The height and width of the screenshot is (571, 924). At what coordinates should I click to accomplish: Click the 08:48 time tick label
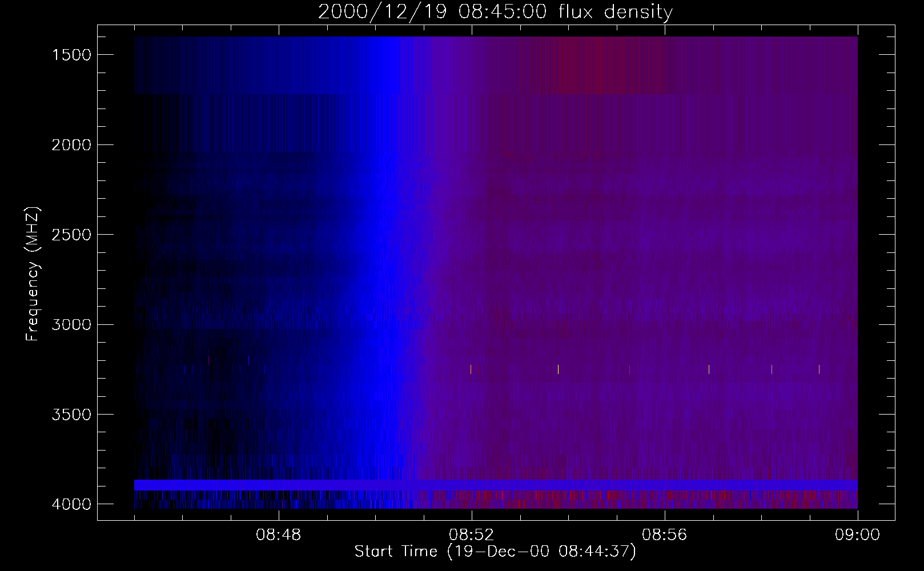click(279, 535)
